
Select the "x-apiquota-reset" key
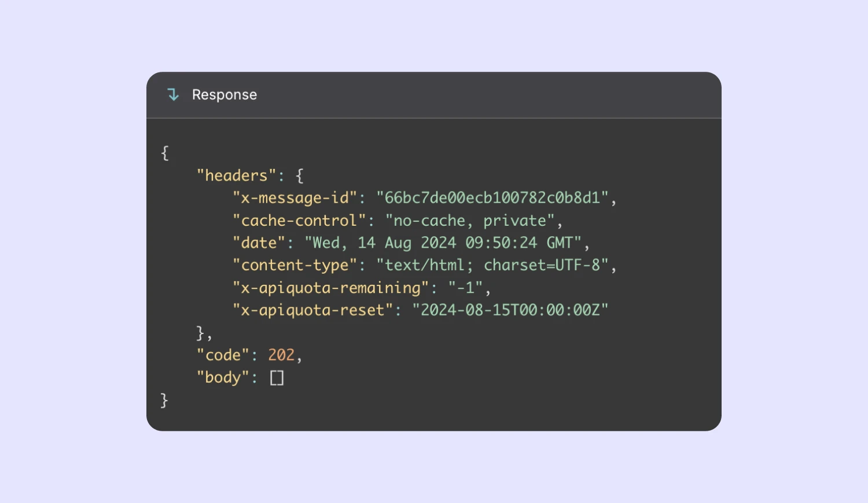pos(313,310)
